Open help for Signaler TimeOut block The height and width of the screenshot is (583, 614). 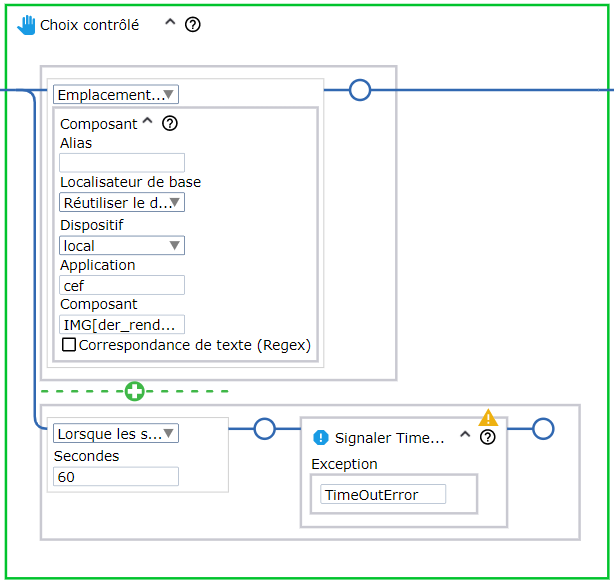click(487, 437)
